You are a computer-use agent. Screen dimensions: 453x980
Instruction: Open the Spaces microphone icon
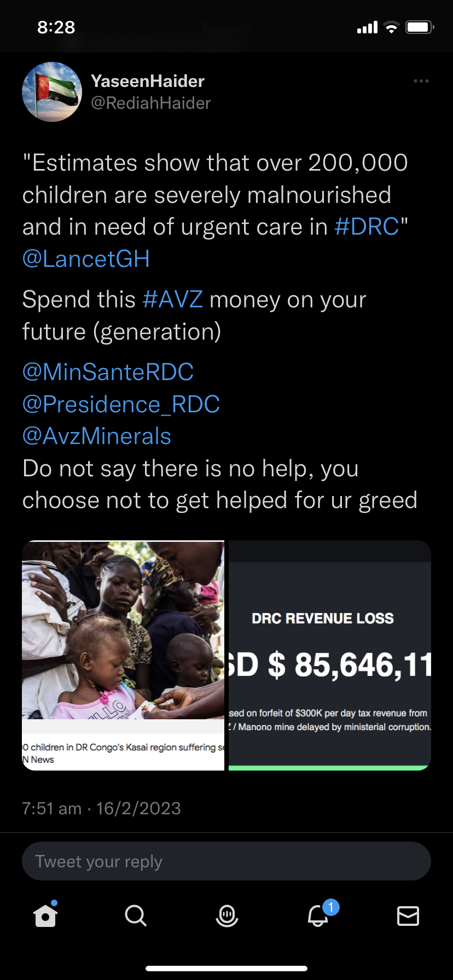point(226,915)
